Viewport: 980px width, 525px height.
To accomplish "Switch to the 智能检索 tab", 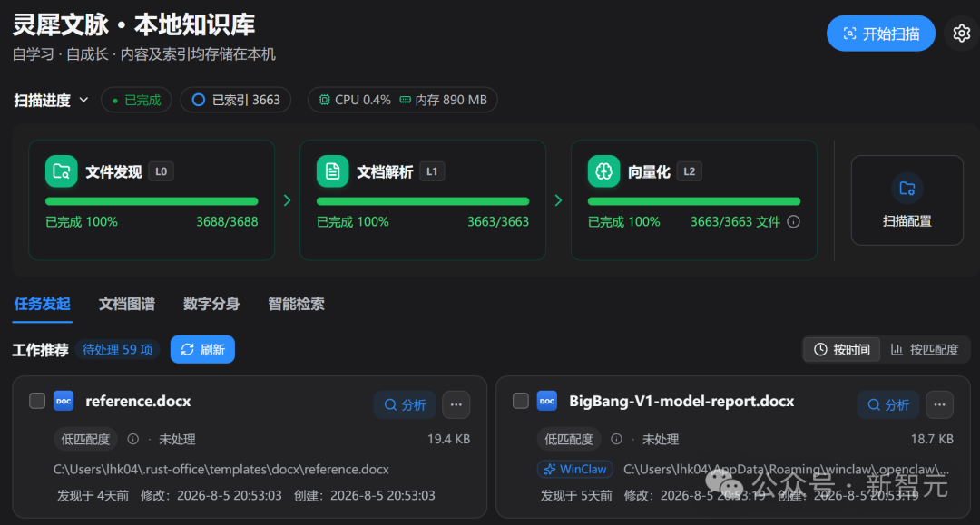I will click(x=296, y=304).
